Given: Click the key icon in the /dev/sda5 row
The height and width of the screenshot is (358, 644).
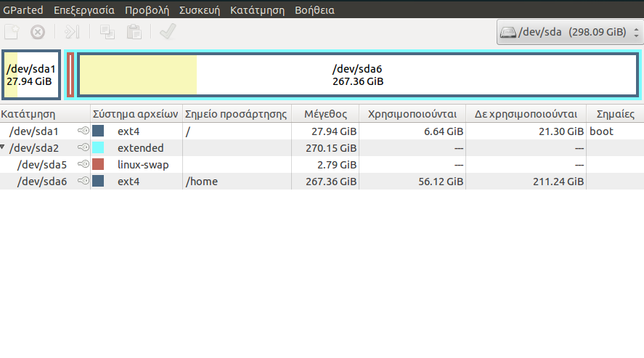Looking at the screenshot, I should point(83,165).
